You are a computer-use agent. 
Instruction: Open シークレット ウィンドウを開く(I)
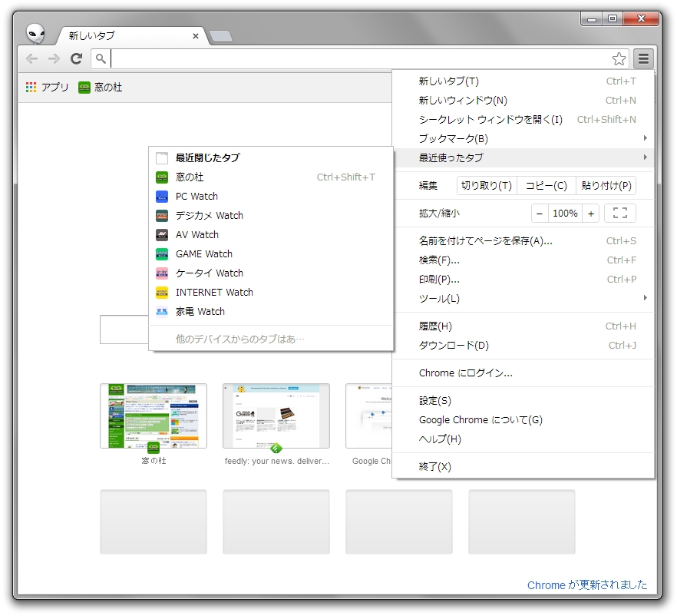tap(523, 120)
